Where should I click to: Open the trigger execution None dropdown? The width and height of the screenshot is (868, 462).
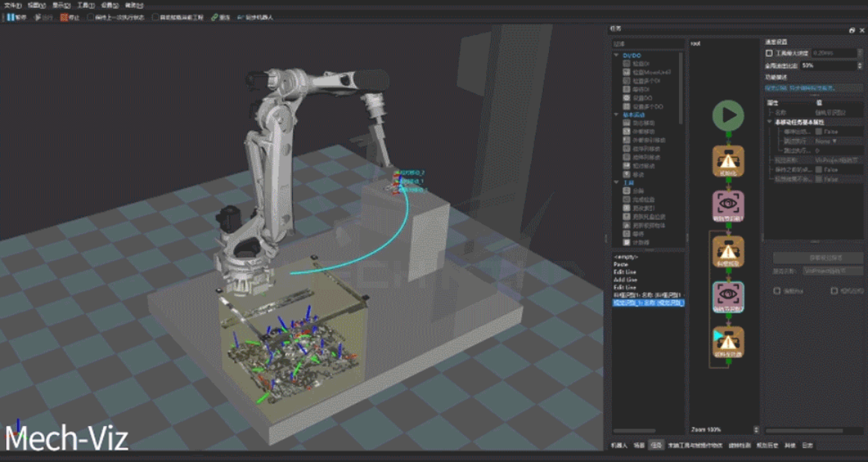click(x=829, y=141)
